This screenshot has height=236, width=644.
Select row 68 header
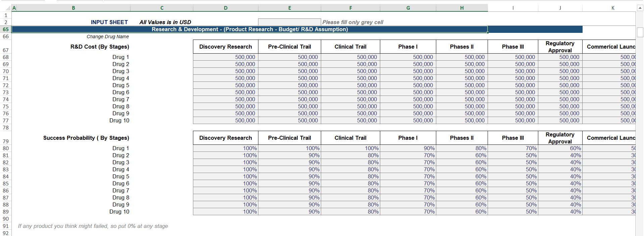point(6,57)
